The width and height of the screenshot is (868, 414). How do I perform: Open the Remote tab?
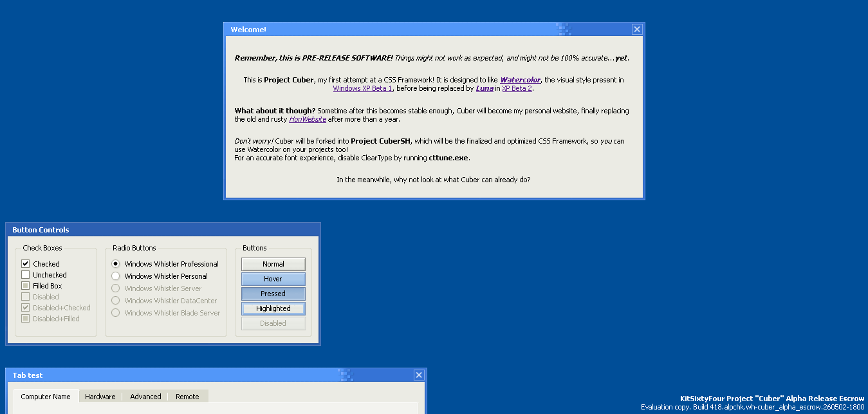coord(188,397)
